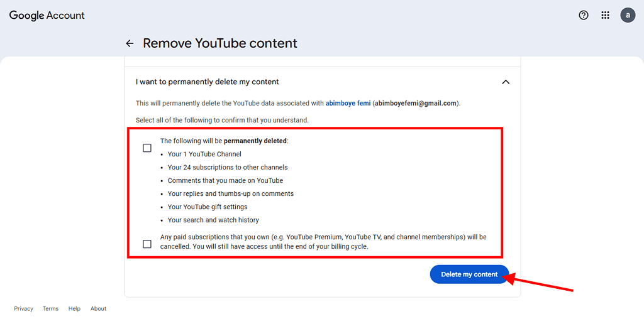The image size is (644, 319).
Task: Click Comments that you made on YouTube
Action: tap(226, 180)
